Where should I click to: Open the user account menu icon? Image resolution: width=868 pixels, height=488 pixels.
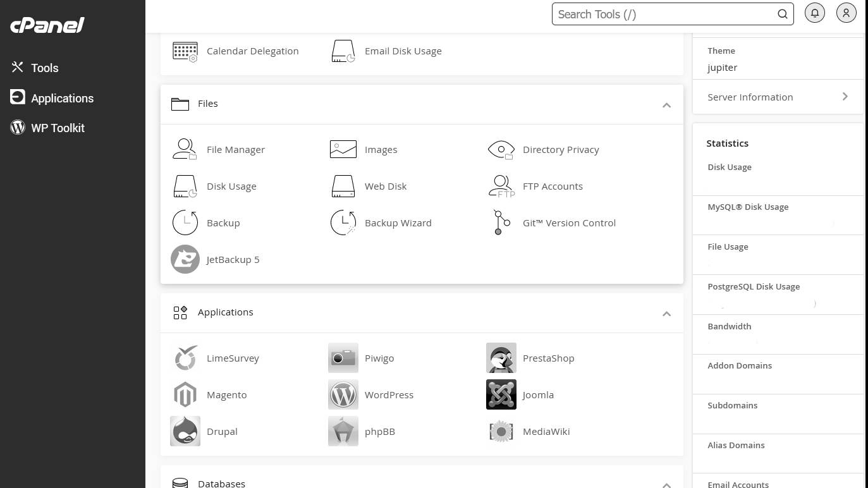pos(847,13)
